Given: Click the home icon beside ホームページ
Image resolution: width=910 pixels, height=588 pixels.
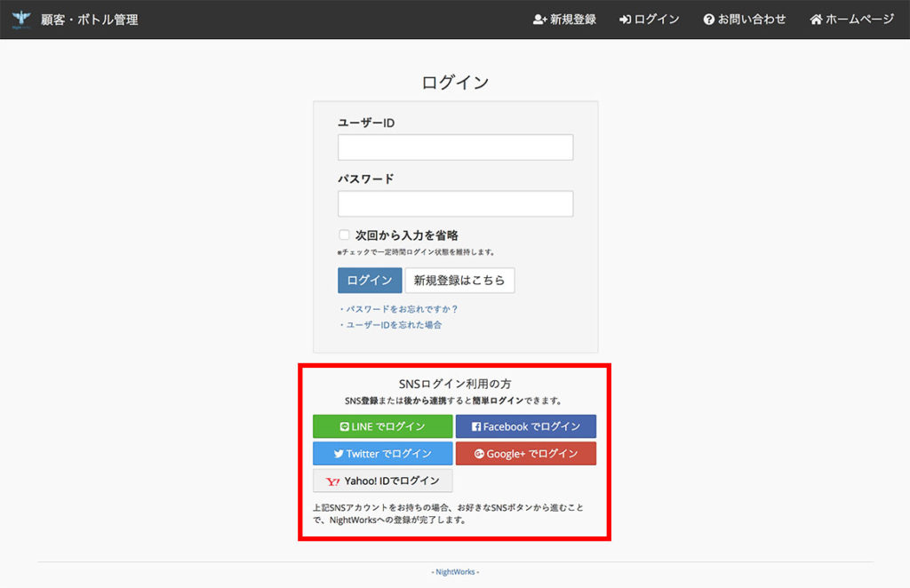Looking at the screenshot, I should (x=816, y=20).
